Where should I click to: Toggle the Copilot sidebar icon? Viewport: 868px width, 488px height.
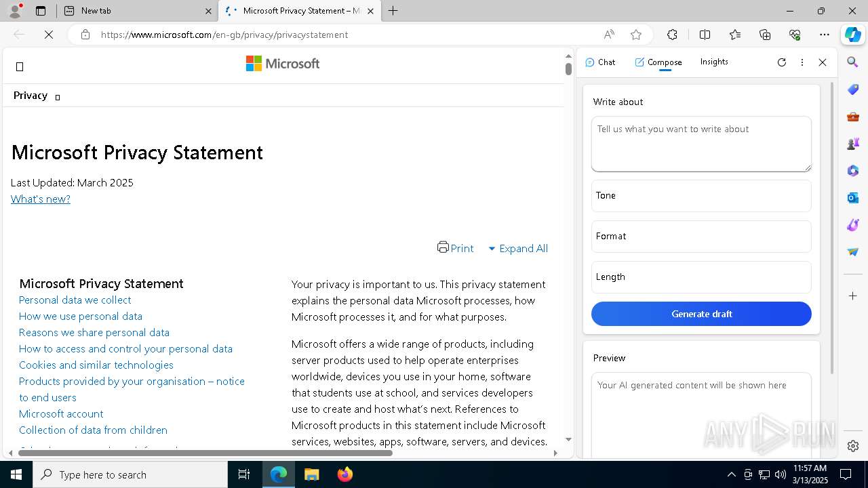[853, 35]
